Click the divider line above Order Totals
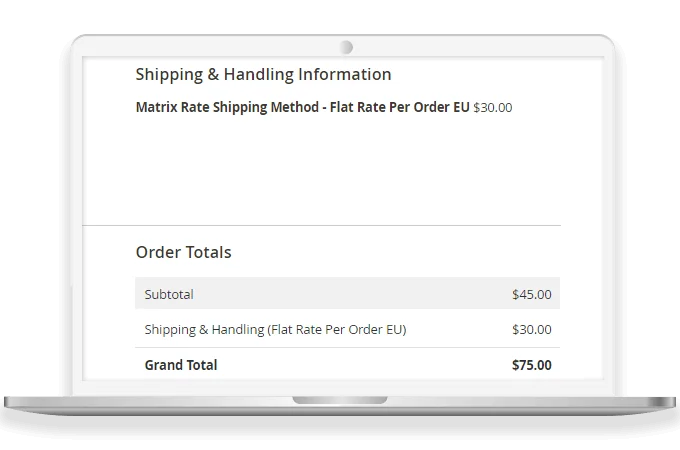Viewport: 680px width, 450px height. pos(322,225)
